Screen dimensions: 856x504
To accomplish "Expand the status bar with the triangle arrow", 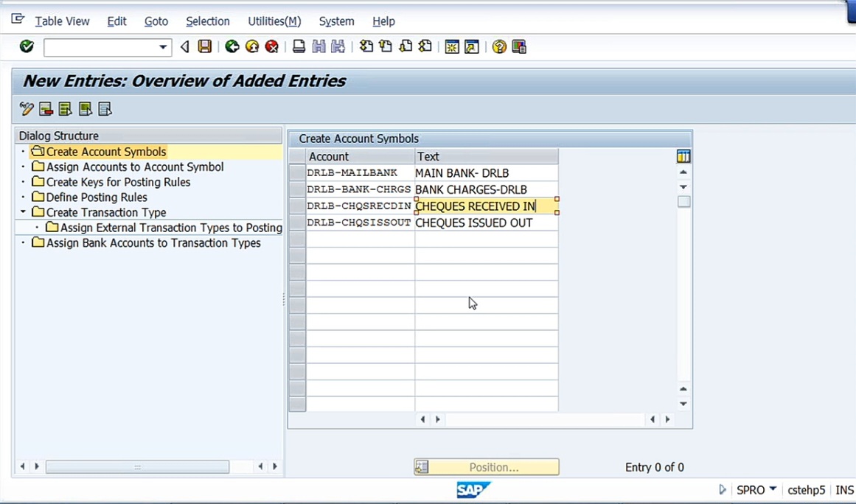I will [x=723, y=489].
